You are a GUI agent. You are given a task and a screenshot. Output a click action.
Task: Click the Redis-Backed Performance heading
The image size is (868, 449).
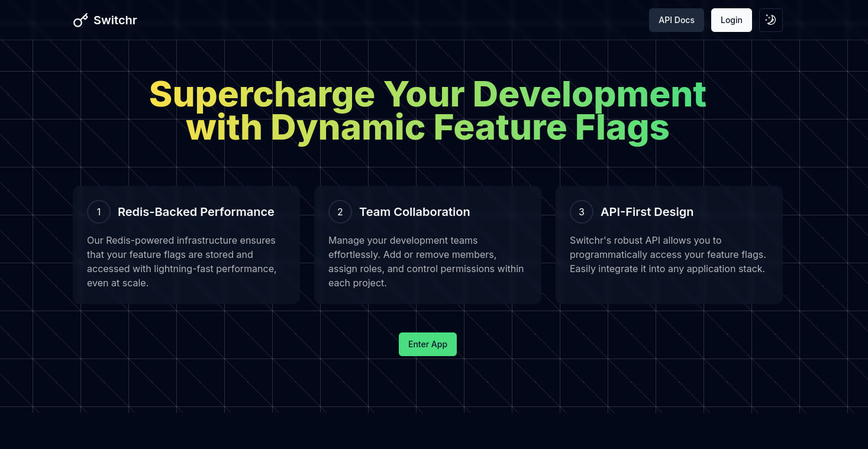point(196,212)
